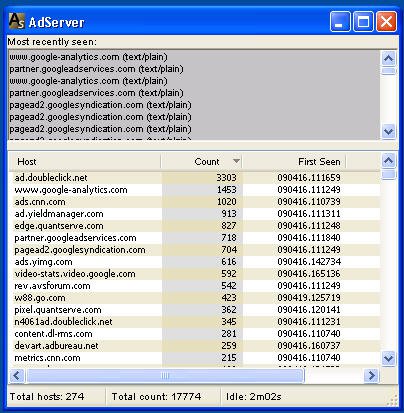Click first seen value 090416.160737

[309, 346]
